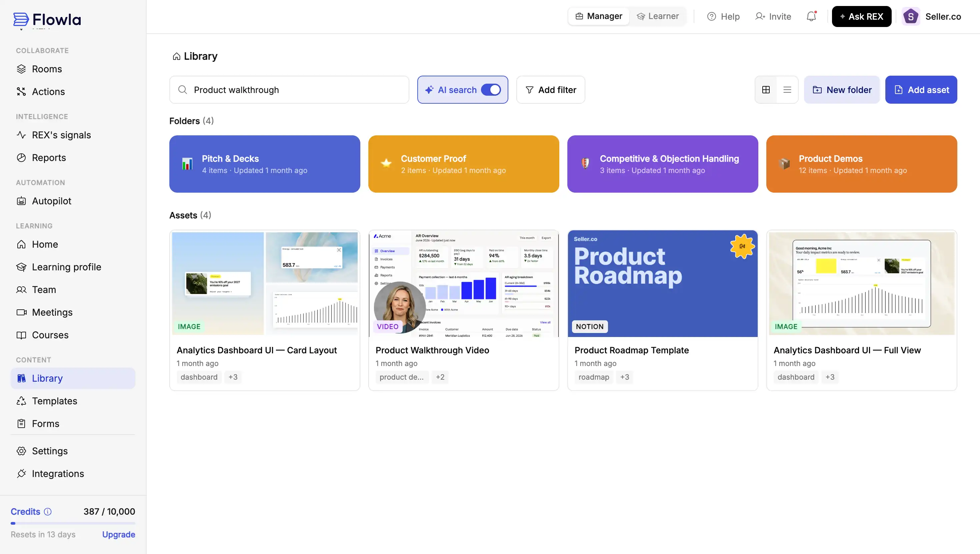
Task: Click the Upgrade link
Action: [119, 535]
